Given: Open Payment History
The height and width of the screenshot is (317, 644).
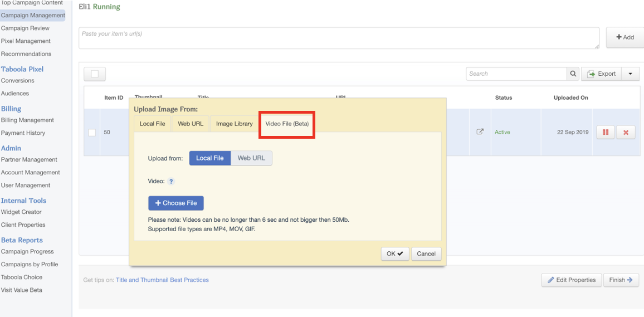Looking at the screenshot, I should pos(23,133).
